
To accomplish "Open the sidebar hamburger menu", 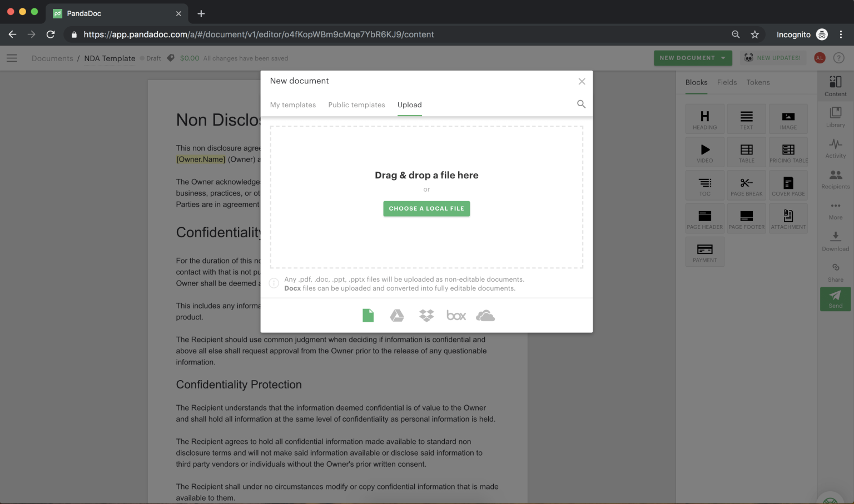I will point(12,58).
